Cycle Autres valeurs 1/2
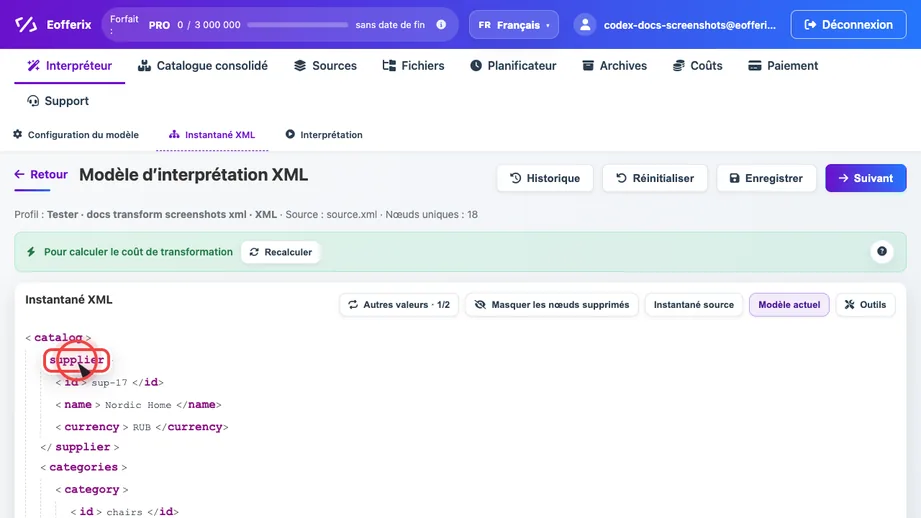 tap(399, 305)
